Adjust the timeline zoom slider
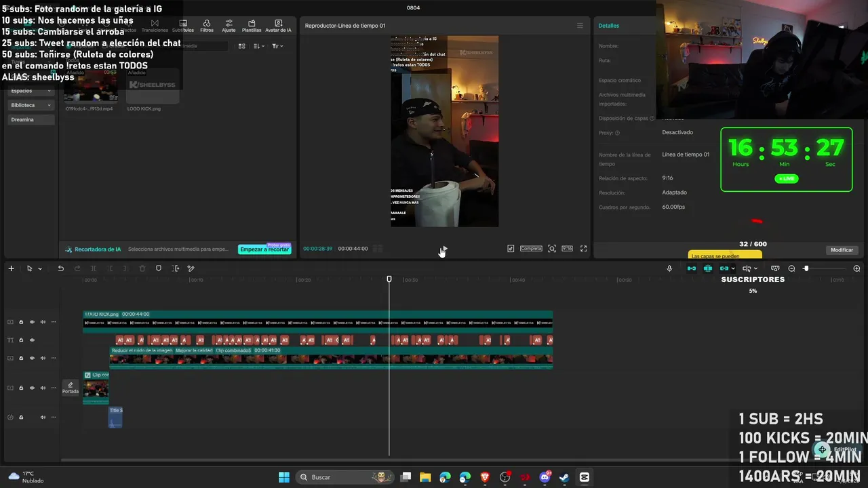The image size is (868, 488). coord(806,268)
